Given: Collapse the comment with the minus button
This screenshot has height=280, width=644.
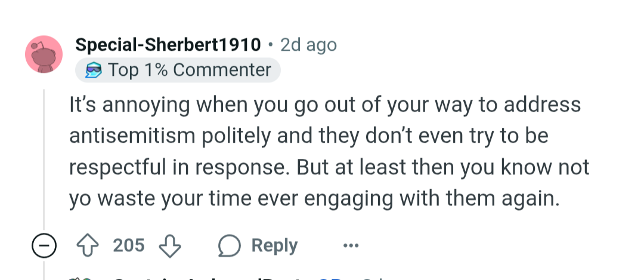Looking at the screenshot, I should click(44, 246).
